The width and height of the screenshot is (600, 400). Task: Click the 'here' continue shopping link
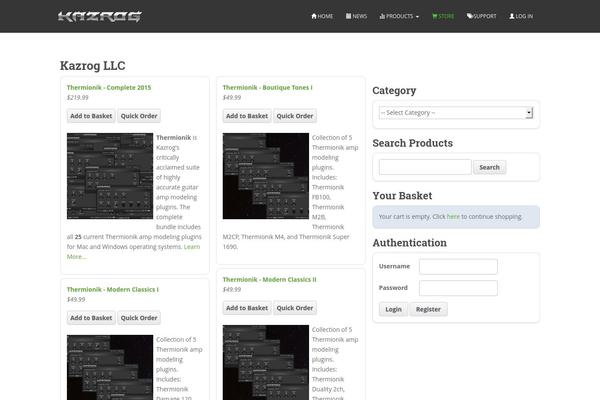(453, 217)
